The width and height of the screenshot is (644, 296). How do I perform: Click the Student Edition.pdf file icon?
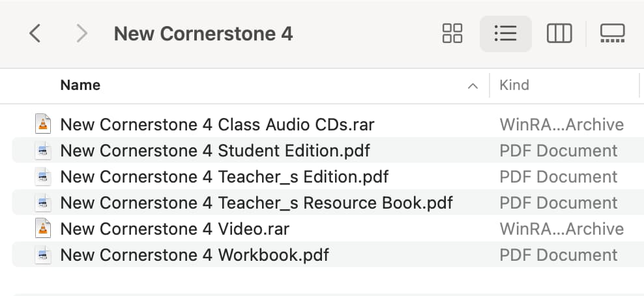43,151
